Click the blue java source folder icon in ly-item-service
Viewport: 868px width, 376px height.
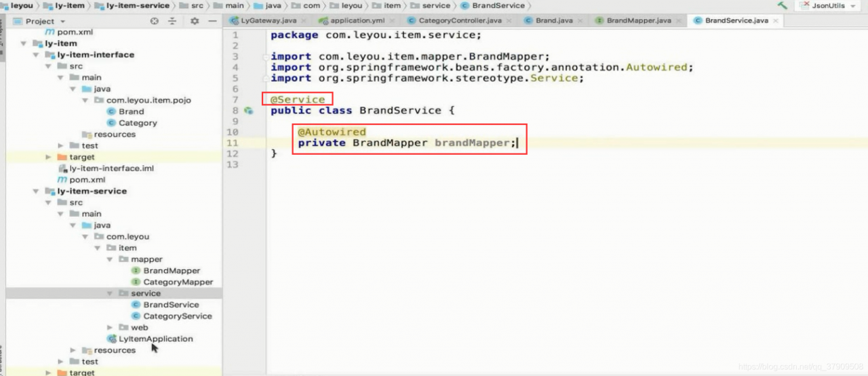coord(86,225)
